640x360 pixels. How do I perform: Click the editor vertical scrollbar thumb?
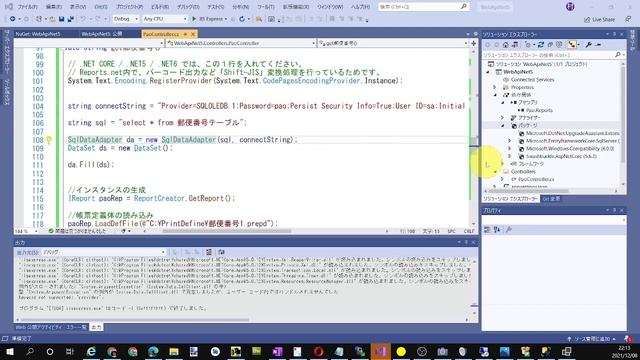point(473,141)
